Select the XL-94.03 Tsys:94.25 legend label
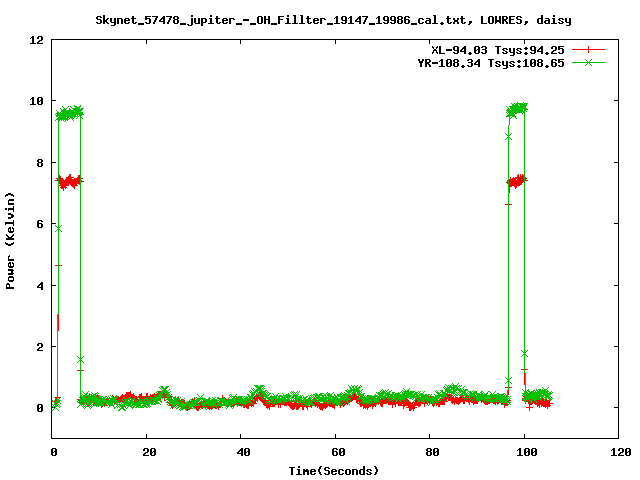The width and height of the screenshot is (640, 480). point(498,50)
